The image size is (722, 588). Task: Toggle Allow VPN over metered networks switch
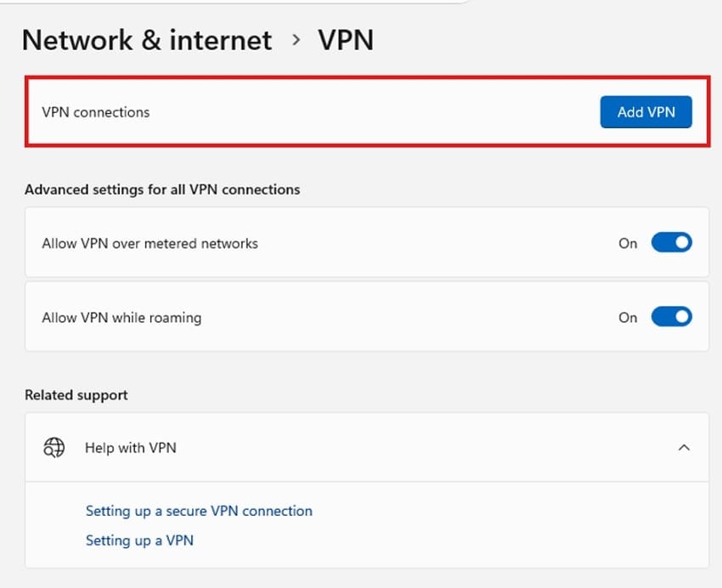671,243
